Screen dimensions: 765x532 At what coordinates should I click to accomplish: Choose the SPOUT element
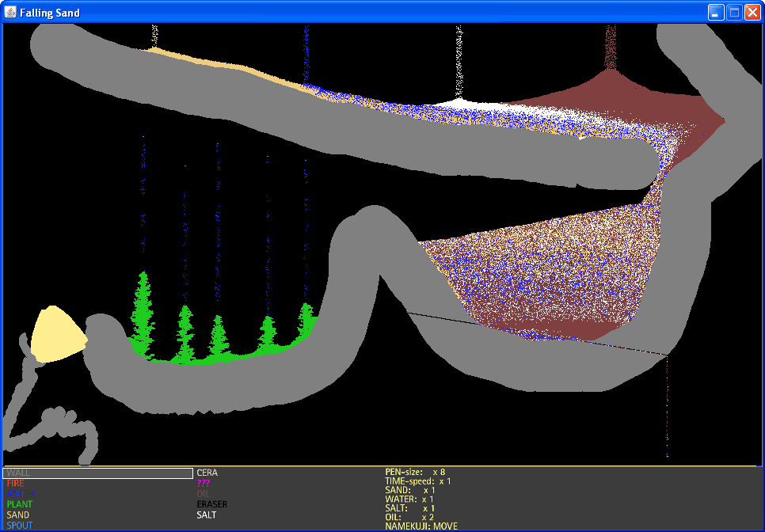[x=20, y=525]
